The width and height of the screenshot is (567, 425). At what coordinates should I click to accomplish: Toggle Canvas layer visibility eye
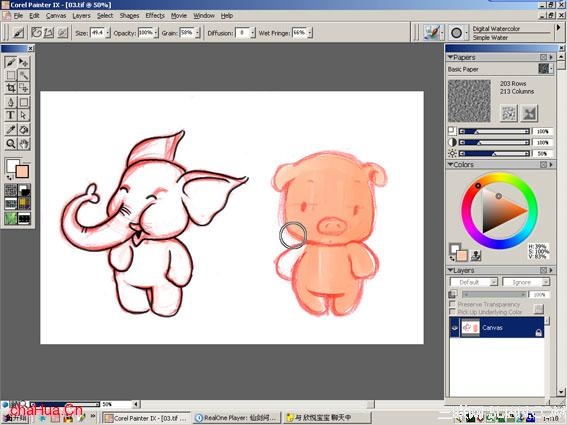click(455, 328)
